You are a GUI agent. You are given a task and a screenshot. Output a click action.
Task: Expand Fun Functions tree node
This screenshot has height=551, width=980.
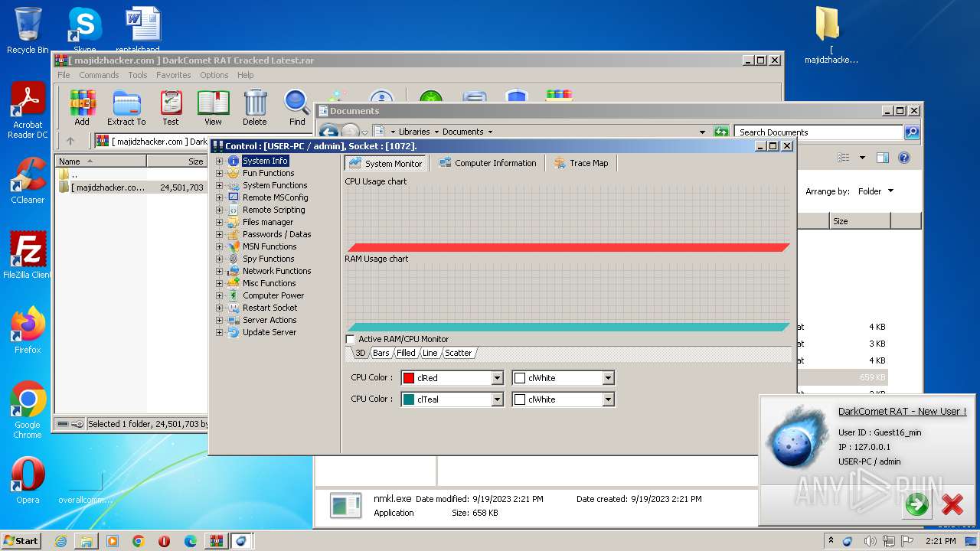[219, 173]
